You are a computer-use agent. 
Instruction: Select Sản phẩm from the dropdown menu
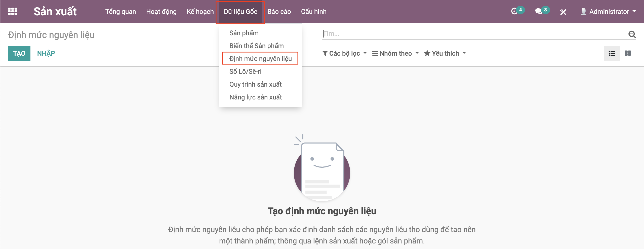tap(244, 33)
